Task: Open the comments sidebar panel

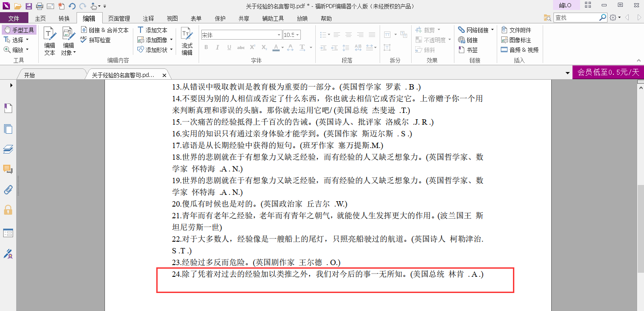Action: (8, 169)
